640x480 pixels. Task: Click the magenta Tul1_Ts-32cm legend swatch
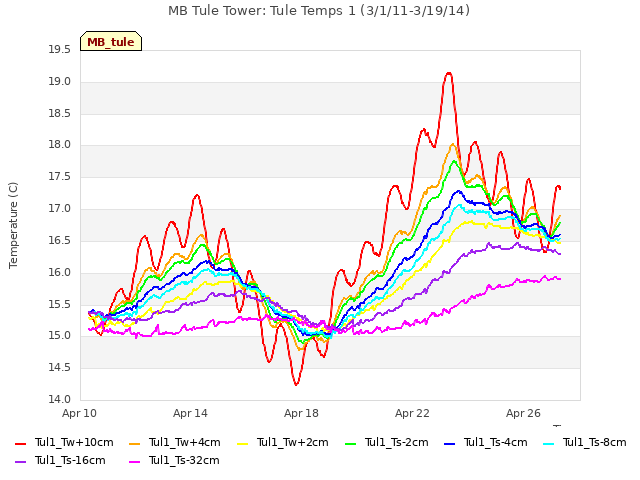(x=134, y=461)
